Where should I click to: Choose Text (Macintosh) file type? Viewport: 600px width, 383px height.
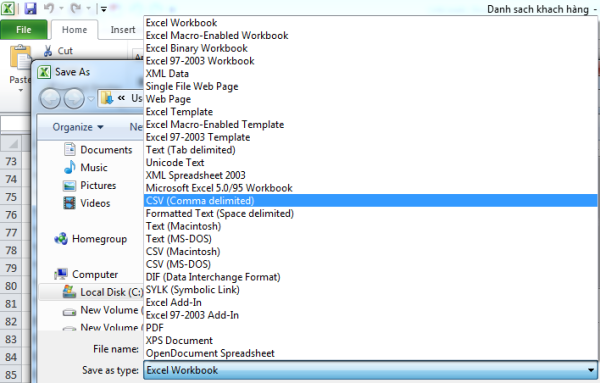pos(370,226)
